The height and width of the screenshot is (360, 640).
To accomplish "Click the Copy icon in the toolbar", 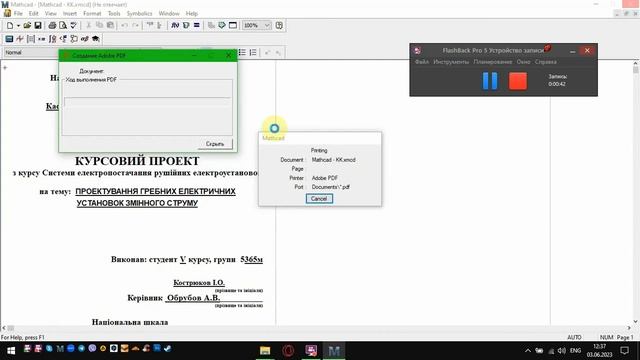I will pyautogui.click(x=99, y=25).
